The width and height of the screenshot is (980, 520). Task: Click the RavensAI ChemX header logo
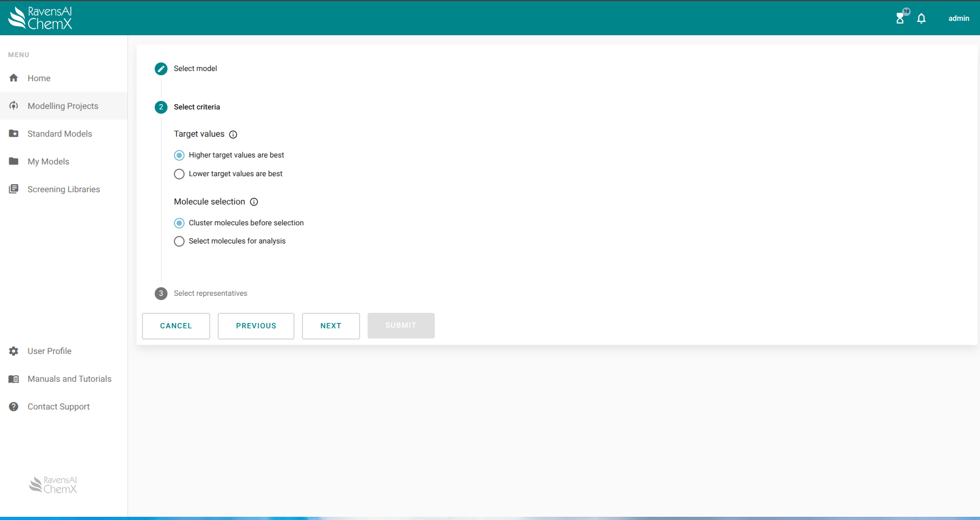[x=41, y=18]
